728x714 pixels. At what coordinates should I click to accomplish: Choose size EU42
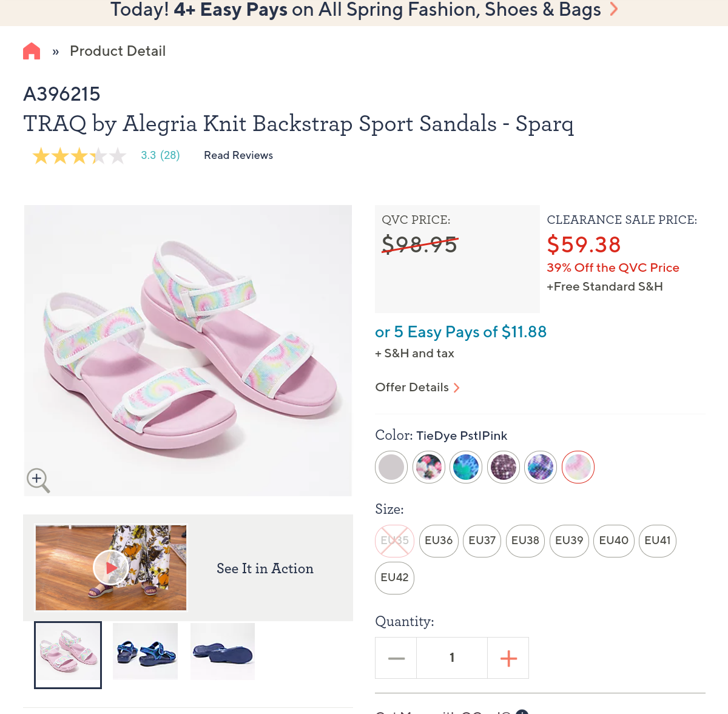pyautogui.click(x=394, y=578)
